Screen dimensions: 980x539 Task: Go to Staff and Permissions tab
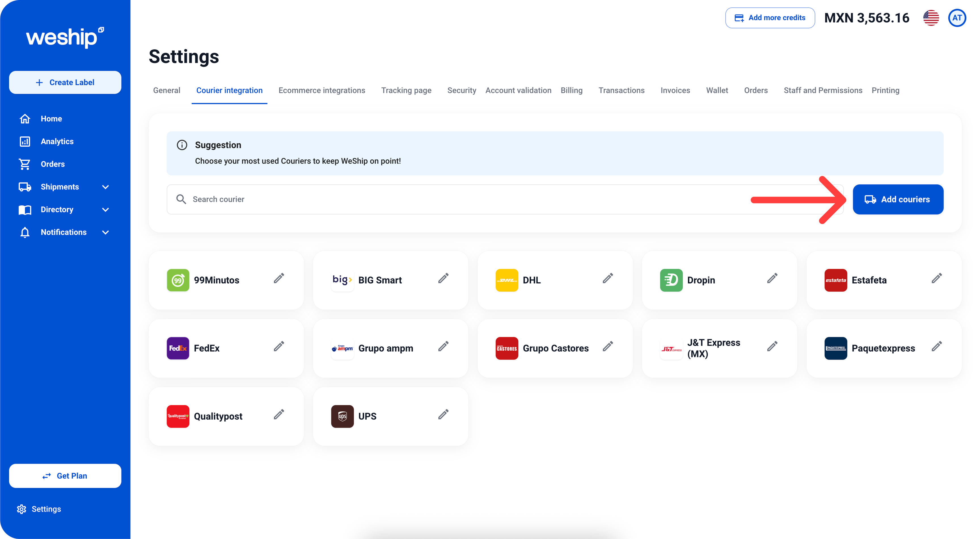pyautogui.click(x=823, y=90)
